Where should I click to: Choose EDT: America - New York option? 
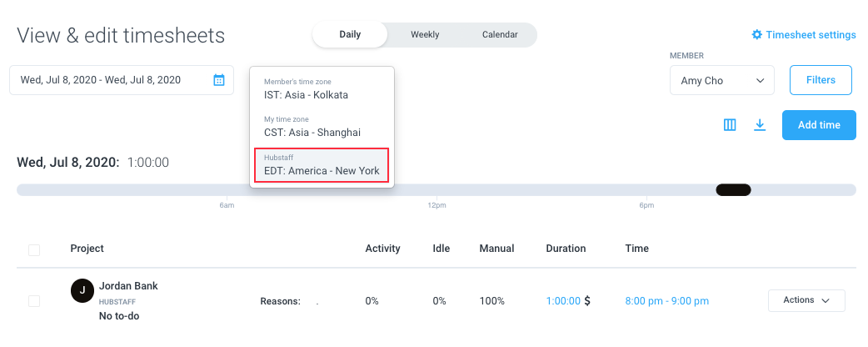tap(322, 165)
